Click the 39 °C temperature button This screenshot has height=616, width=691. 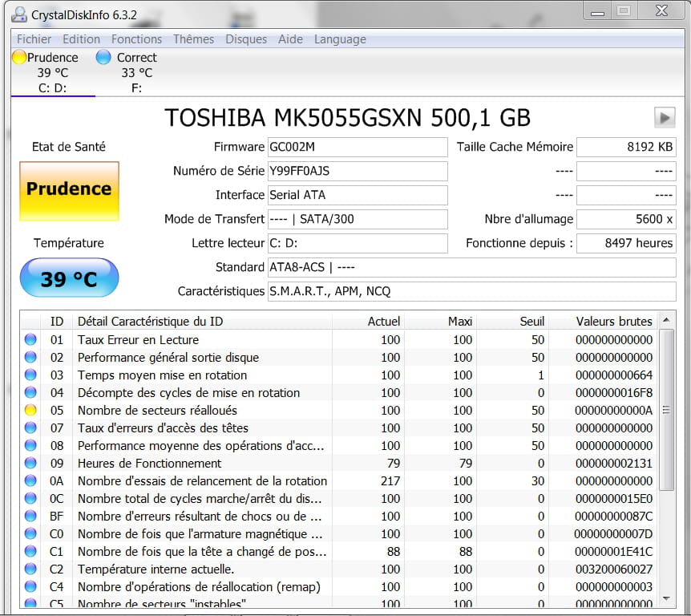click(x=69, y=278)
